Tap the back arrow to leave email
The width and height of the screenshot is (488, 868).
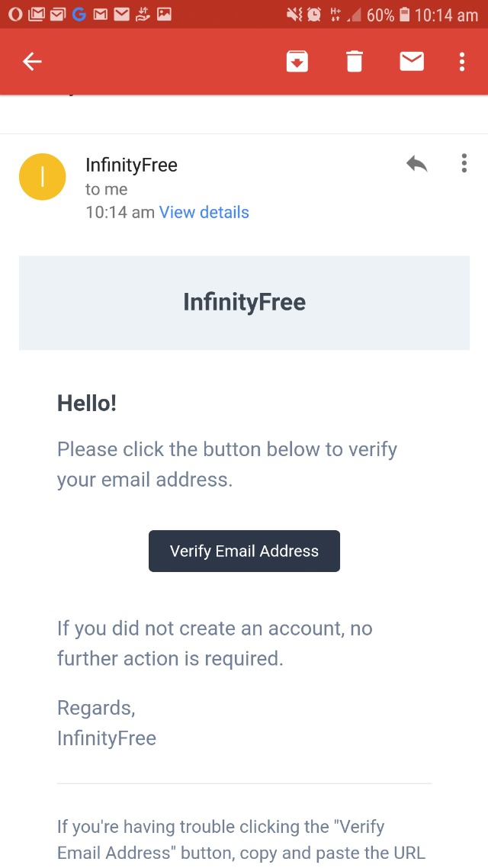(32, 62)
